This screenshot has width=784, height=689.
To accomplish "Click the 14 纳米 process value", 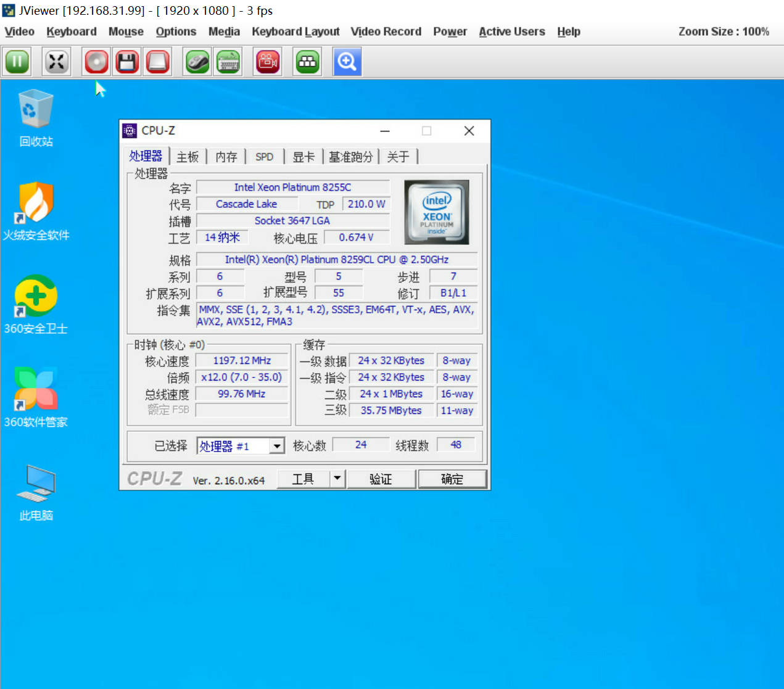I will point(222,237).
